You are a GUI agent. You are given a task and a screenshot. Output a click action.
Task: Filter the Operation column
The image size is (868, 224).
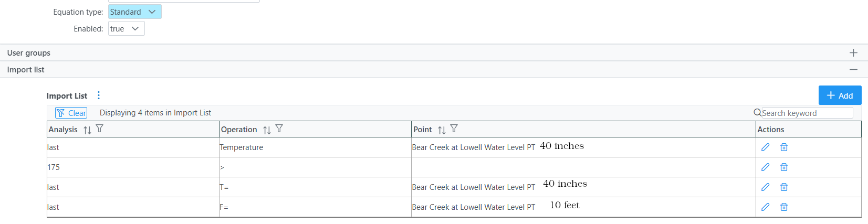279,129
